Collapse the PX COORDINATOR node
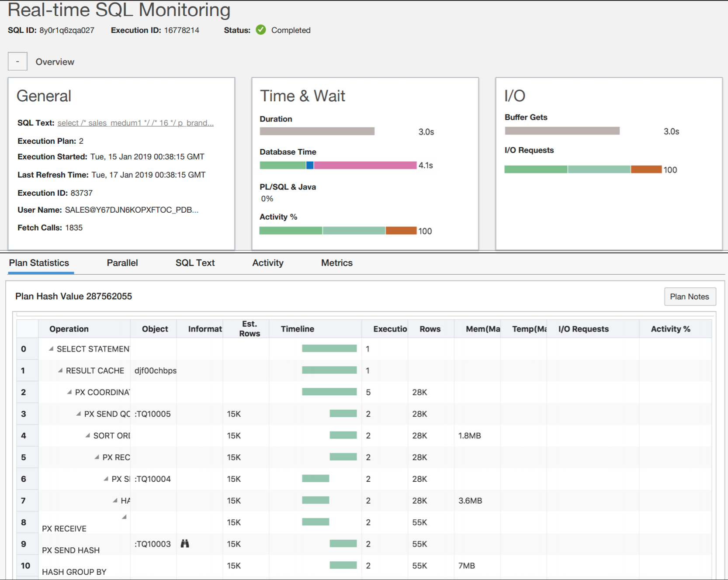 click(69, 391)
